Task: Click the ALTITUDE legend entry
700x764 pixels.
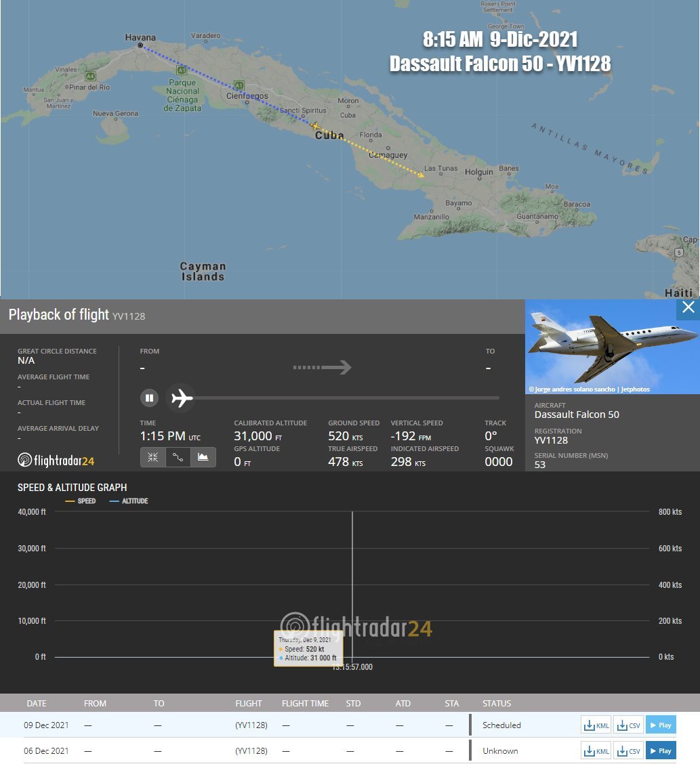Action: [129, 501]
